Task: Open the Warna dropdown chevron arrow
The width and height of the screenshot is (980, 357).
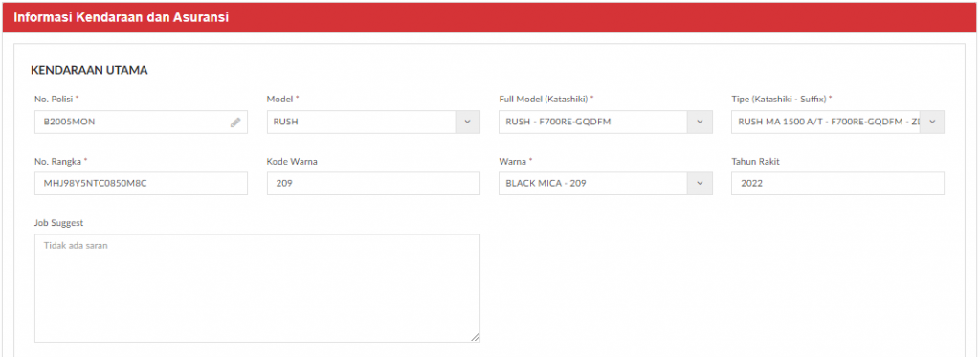Action: (x=700, y=183)
